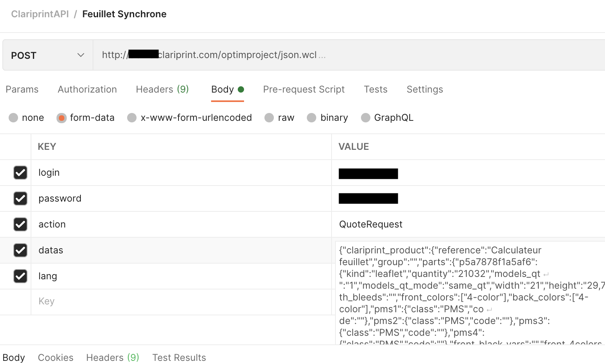Go to Pre-request Script tab

tap(304, 89)
